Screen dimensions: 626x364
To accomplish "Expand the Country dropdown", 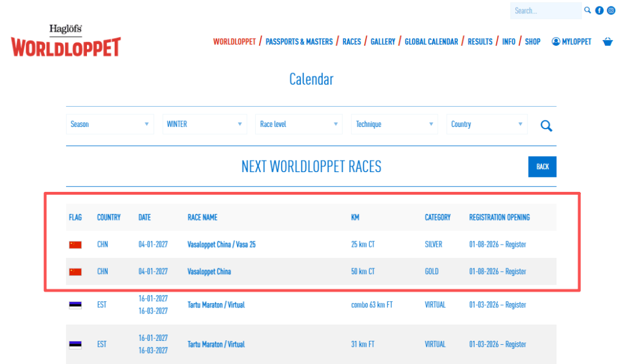I will (x=487, y=124).
